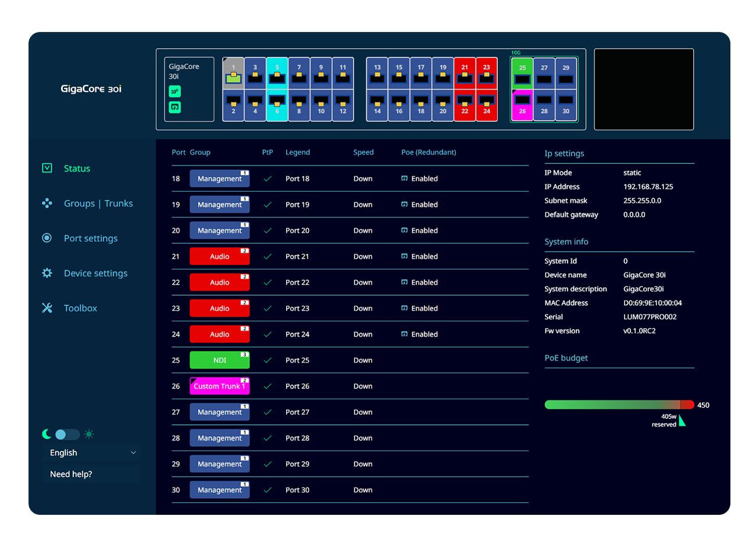Click Audio group button for port 21
The width and height of the screenshot is (756, 548).
(x=219, y=256)
